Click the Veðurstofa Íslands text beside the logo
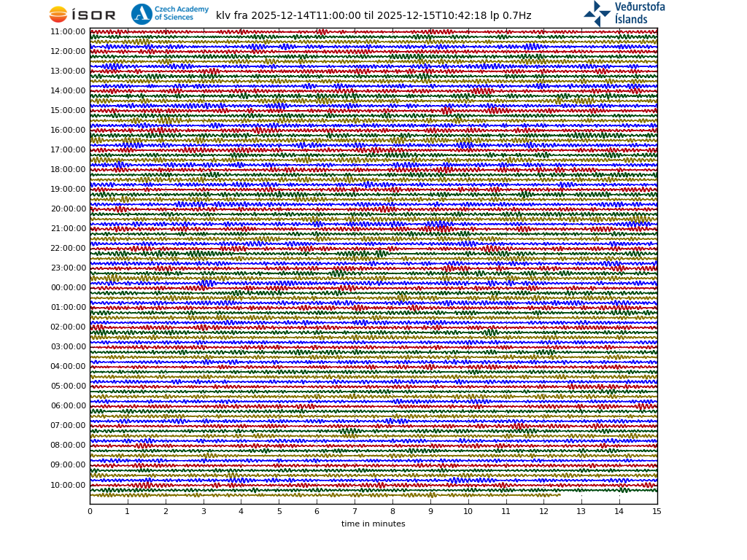Viewport: 747px width, 560px height. click(640, 13)
